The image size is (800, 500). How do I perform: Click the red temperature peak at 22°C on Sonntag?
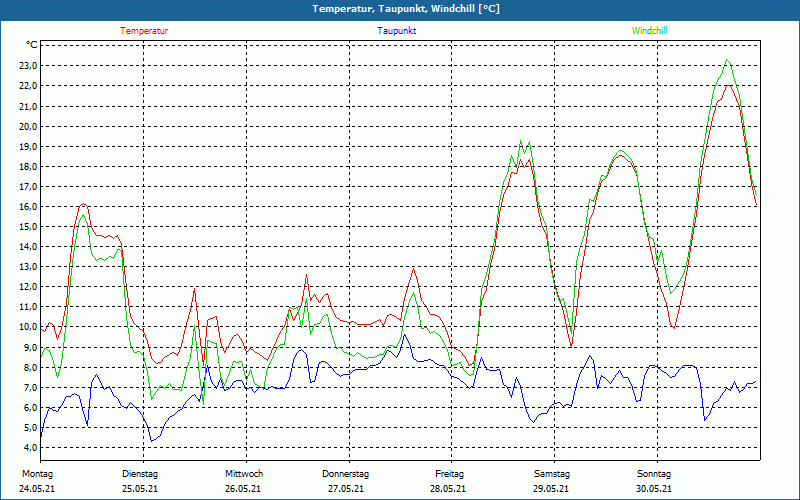tap(728, 86)
